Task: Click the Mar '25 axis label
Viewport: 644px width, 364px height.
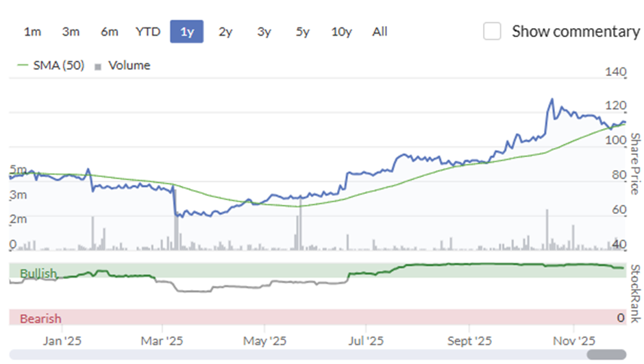Action: click(x=162, y=341)
